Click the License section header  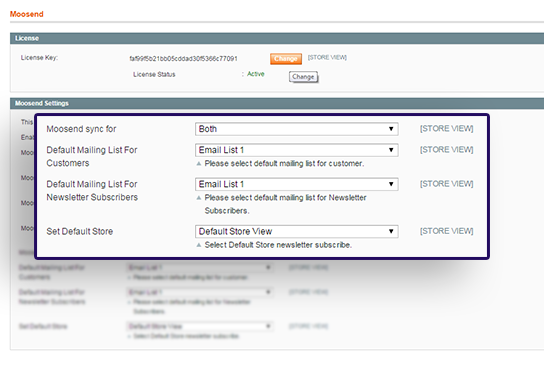(x=277, y=38)
